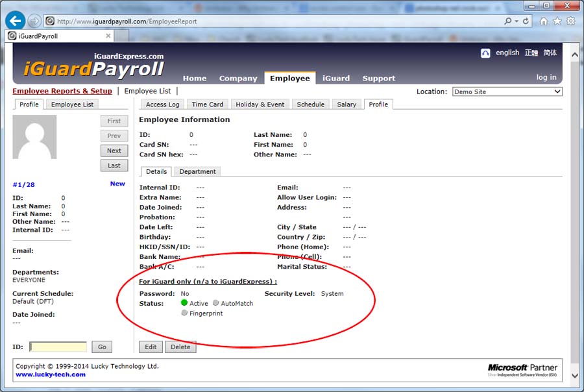
Task: Click the Prev navigation button
Action: 114,136
